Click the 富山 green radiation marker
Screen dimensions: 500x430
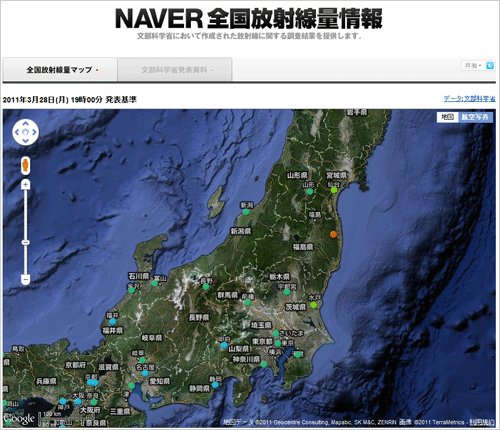154,284
